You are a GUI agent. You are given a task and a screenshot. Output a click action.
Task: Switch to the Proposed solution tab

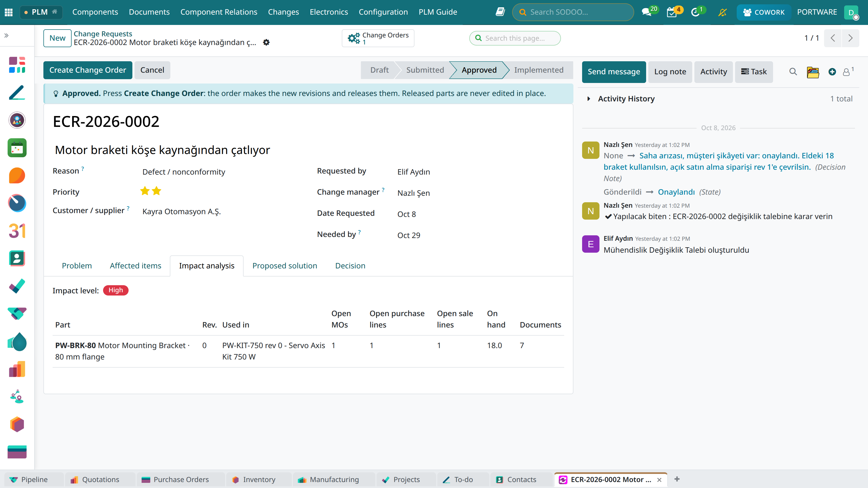tap(285, 266)
